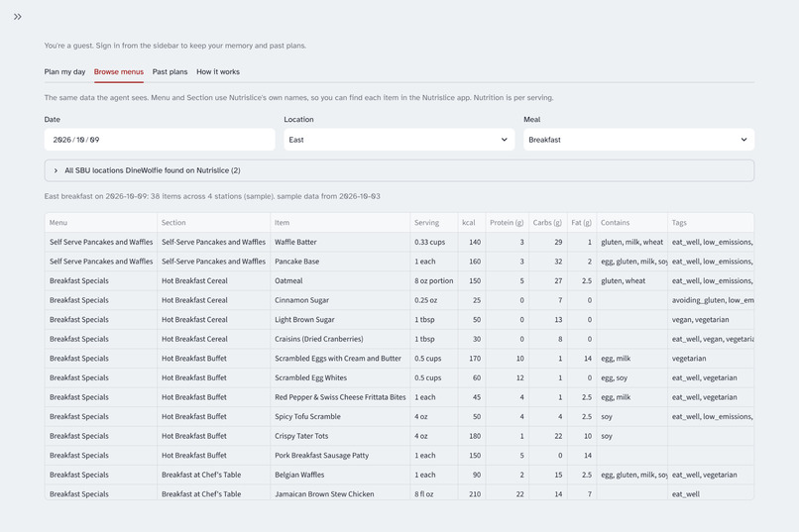
Task: Sort table by the Menu column header
Action: click(x=101, y=223)
